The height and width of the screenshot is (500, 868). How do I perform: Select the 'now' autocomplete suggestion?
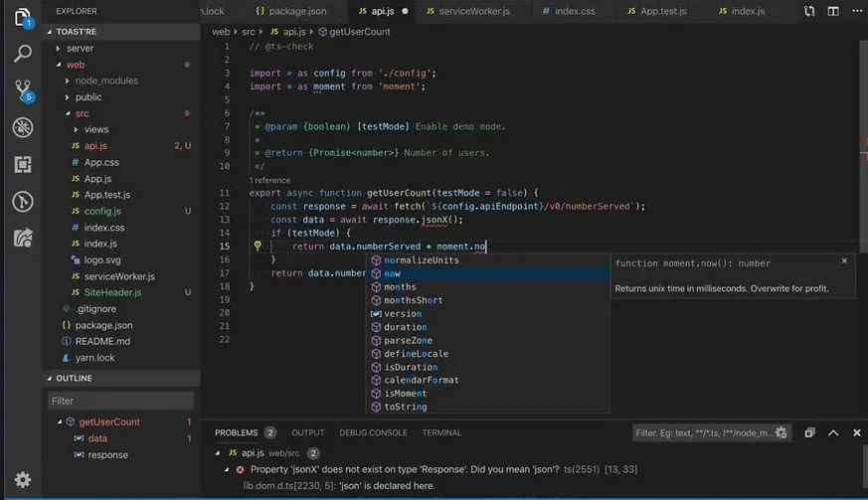coord(488,273)
